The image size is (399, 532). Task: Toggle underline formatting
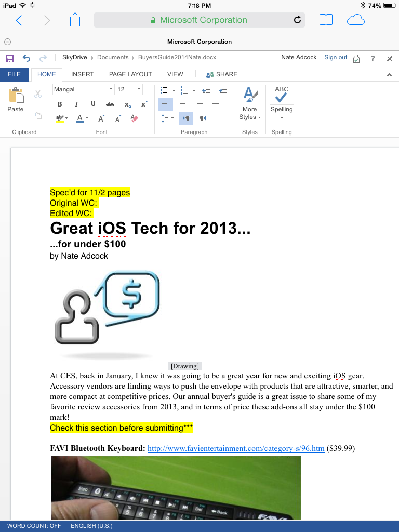(93, 104)
